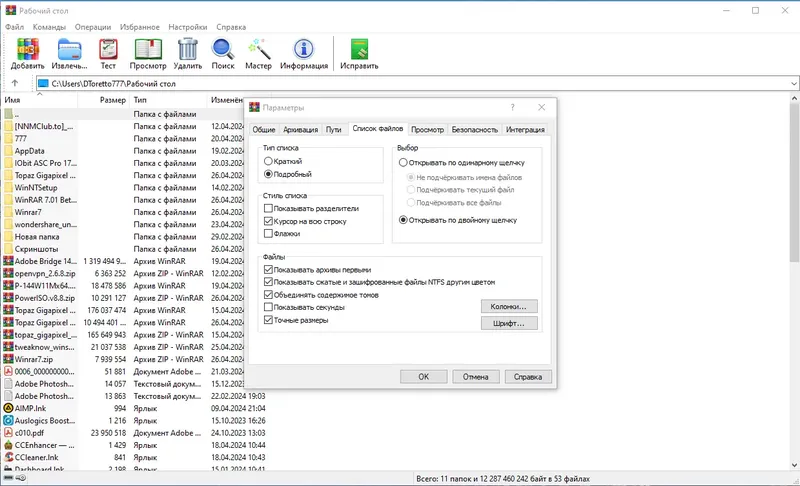
Task: Enable Показывать разделители checkbox
Action: 268,208
